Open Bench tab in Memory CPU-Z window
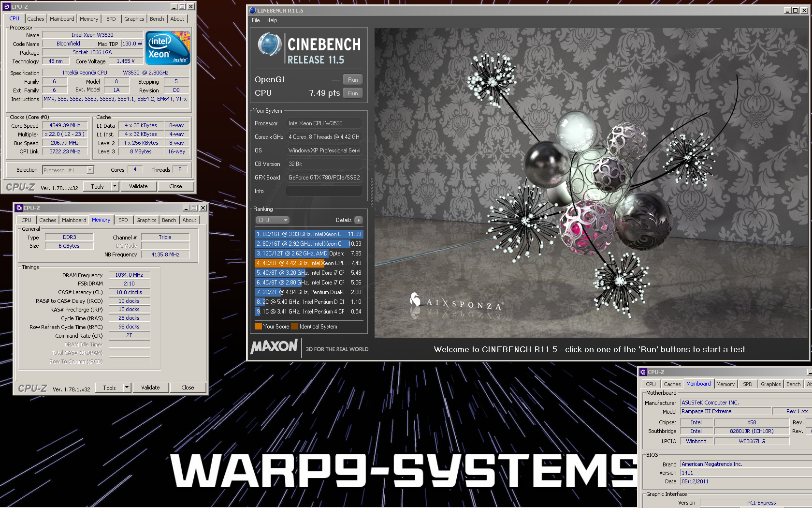This screenshot has width=812, height=508. 169,220
